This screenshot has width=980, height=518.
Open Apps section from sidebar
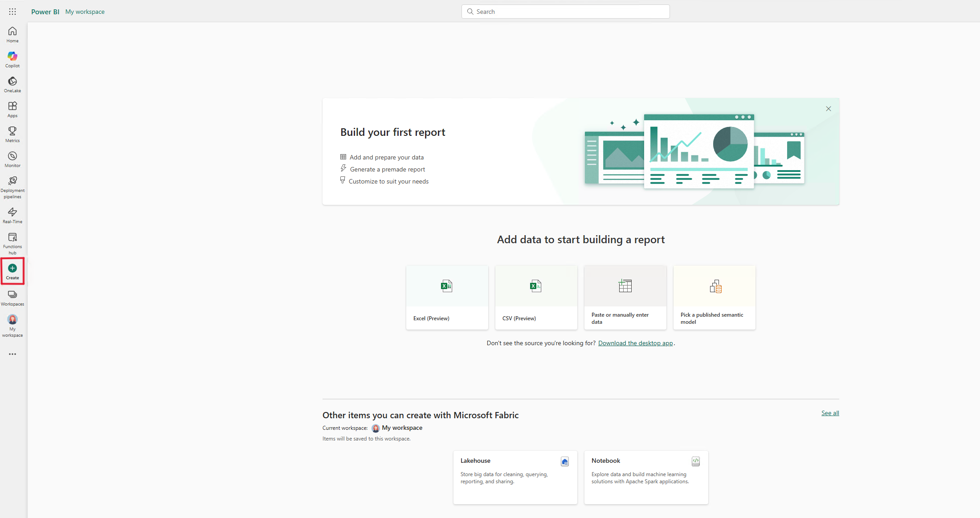[12, 109]
